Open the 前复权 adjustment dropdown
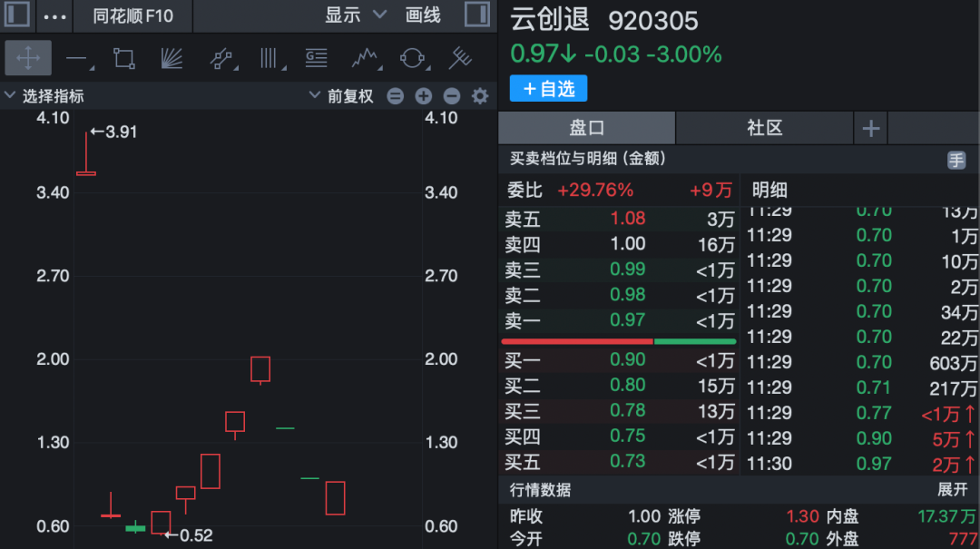The width and height of the screenshot is (980, 549). tap(342, 95)
